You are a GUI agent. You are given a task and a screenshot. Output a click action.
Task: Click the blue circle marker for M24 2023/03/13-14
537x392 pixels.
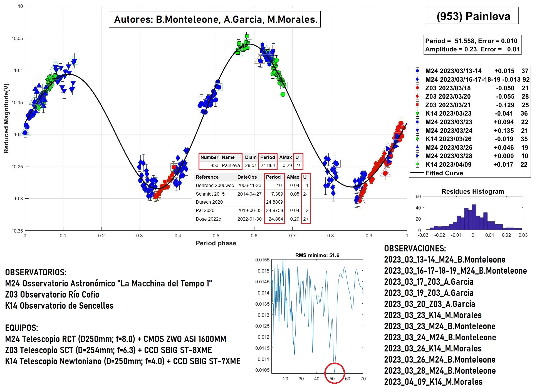[x=417, y=71]
